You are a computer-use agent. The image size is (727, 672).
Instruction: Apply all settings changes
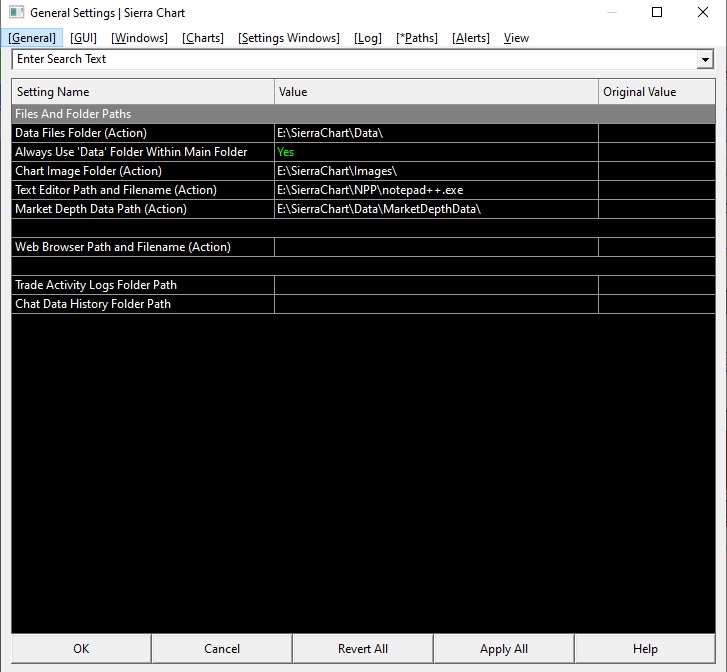pos(504,648)
